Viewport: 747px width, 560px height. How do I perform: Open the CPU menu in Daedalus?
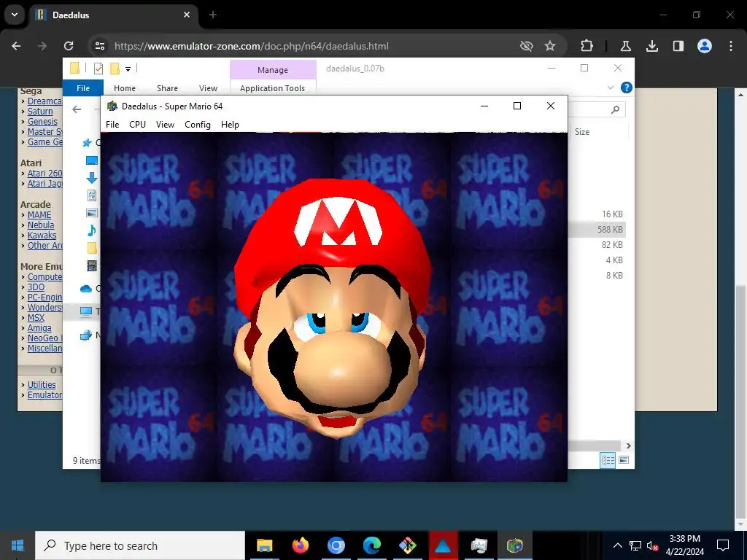(137, 124)
